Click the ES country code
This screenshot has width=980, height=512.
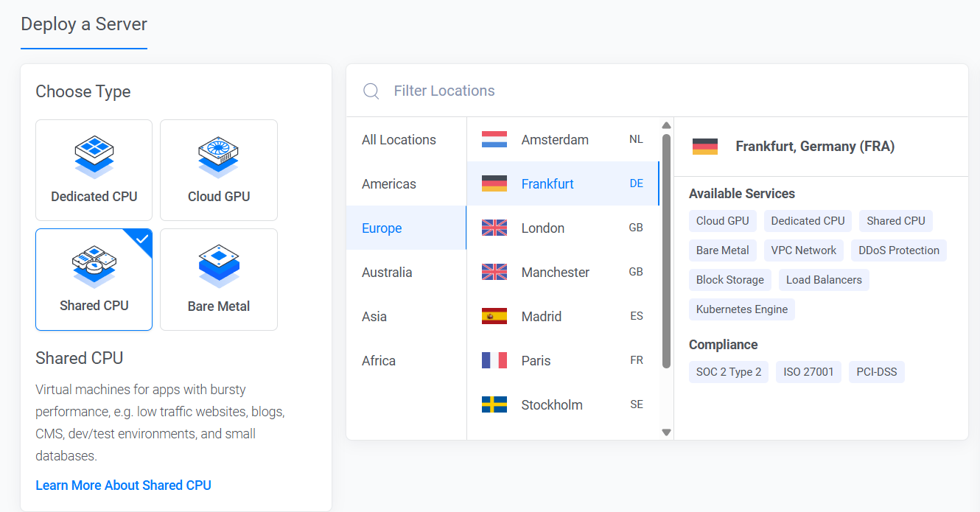tap(637, 316)
